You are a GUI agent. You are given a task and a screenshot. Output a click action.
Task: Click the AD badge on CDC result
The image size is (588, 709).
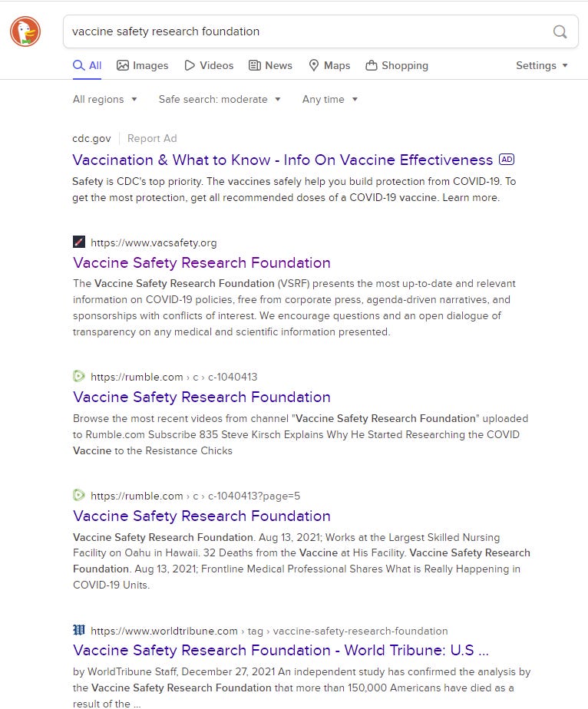[507, 160]
